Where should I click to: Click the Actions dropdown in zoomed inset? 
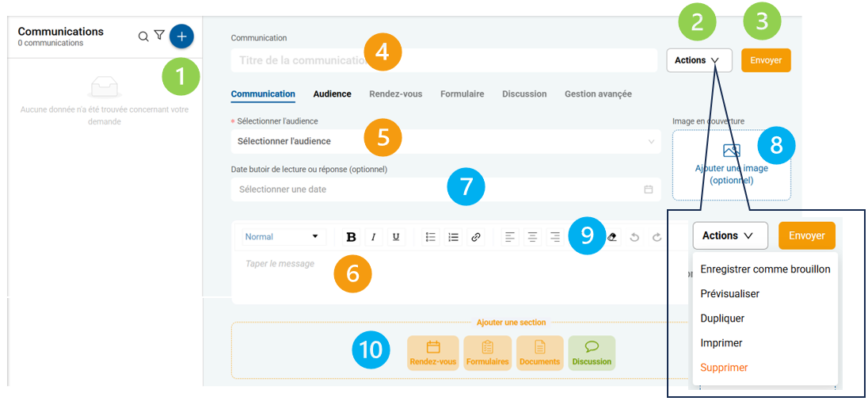(730, 235)
